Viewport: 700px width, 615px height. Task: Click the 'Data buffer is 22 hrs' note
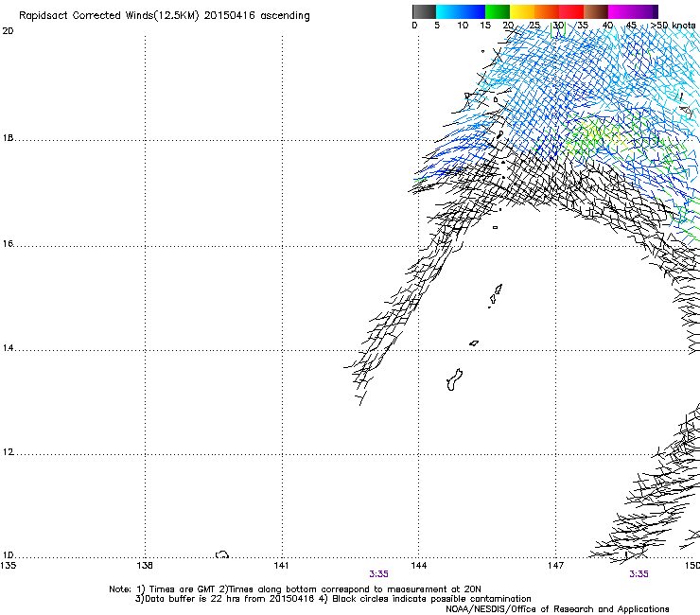coord(333,599)
